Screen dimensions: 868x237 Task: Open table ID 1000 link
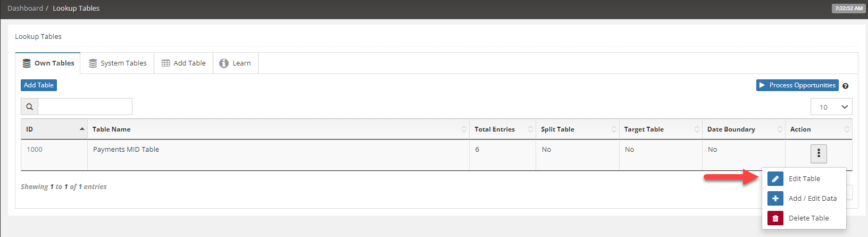click(x=35, y=150)
